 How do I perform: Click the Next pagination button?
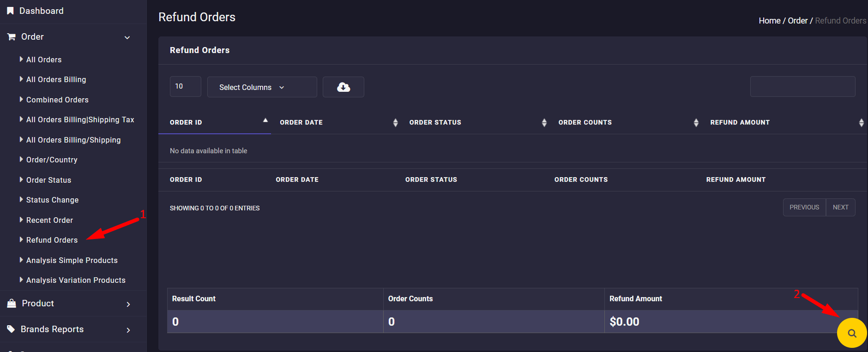[x=840, y=207]
